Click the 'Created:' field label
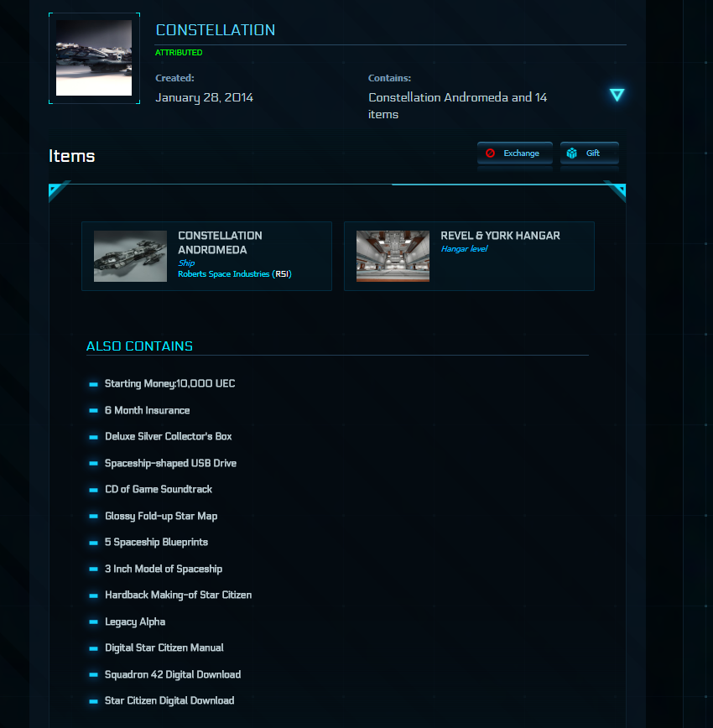 pos(174,78)
